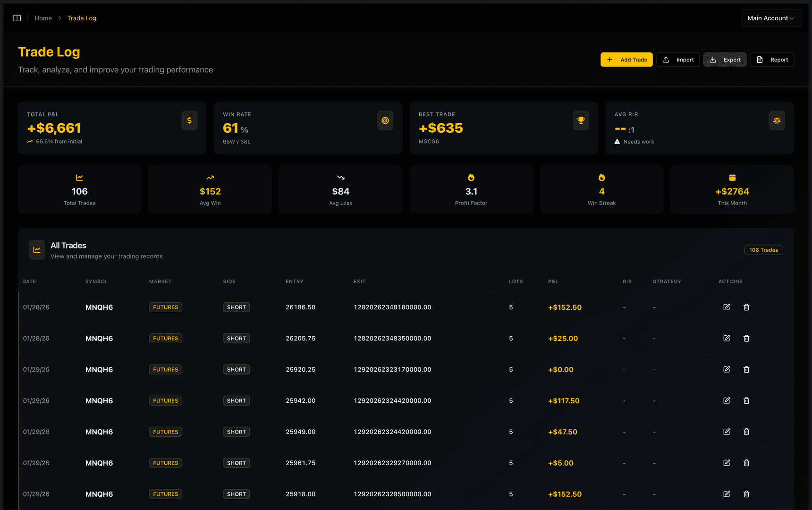Click the MGCG6 symbol under Best Trade

pos(429,142)
